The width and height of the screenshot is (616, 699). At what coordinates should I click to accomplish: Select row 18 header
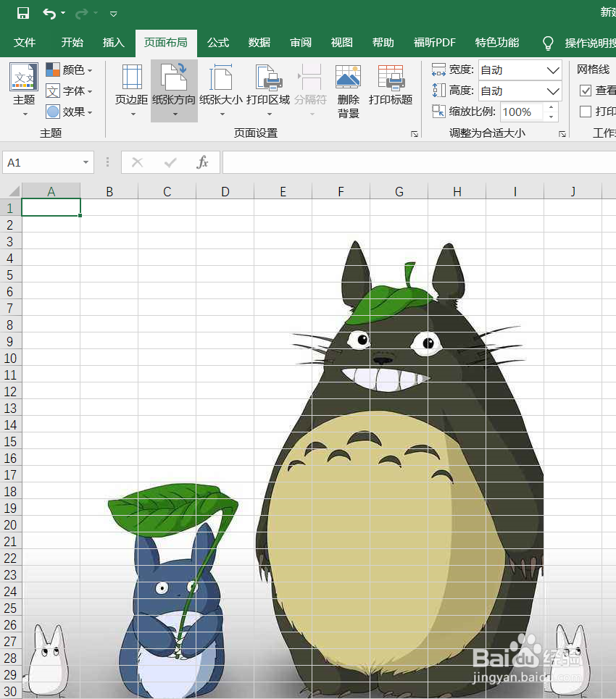click(x=10, y=491)
